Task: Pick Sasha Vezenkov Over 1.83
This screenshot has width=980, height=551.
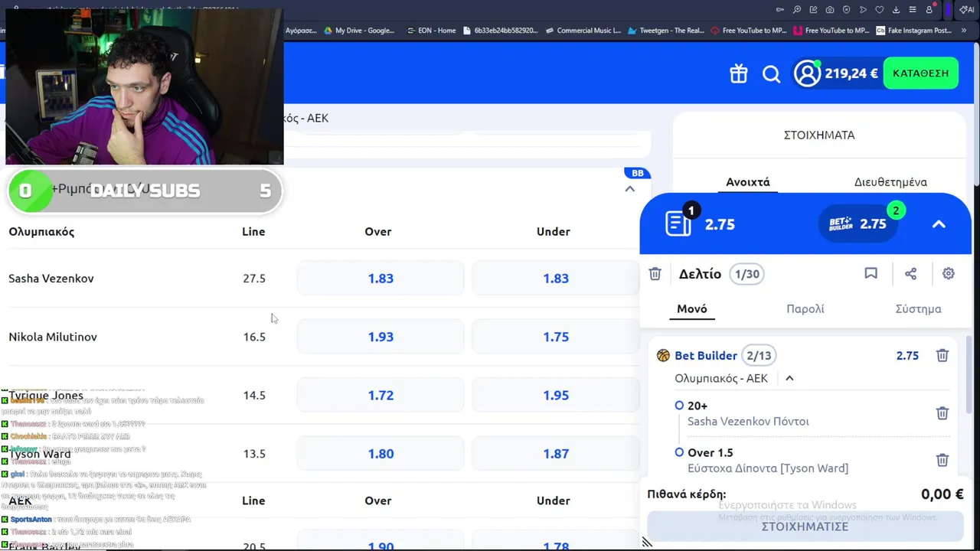Action: coord(381,279)
